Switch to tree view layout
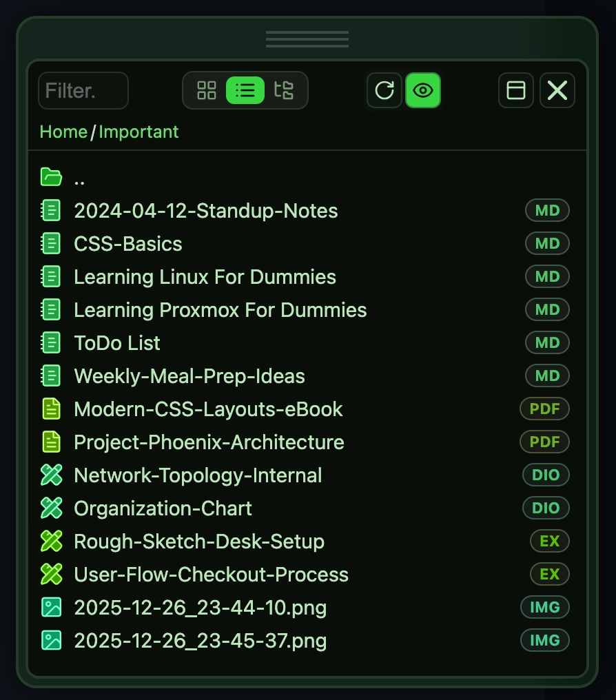This screenshot has height=700, width=616. click(284, 90)
